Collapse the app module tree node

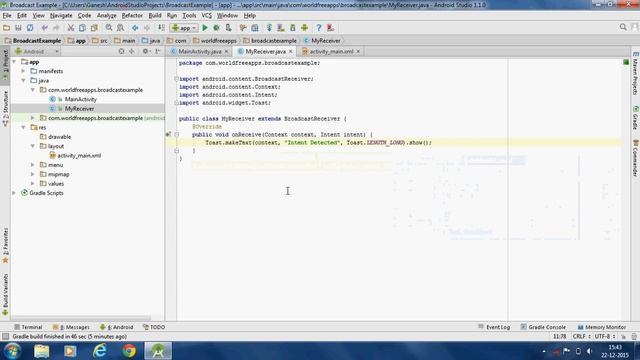14,62
